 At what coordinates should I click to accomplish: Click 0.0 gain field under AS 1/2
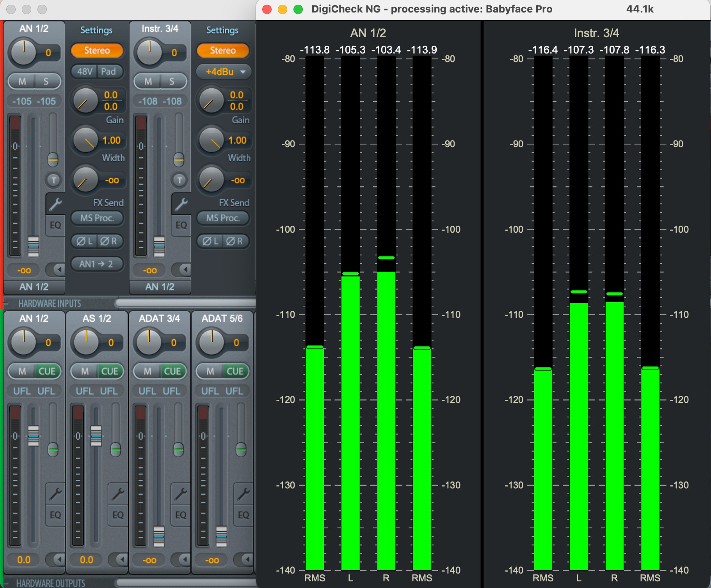pyautogui.click(x=86, y=559)
